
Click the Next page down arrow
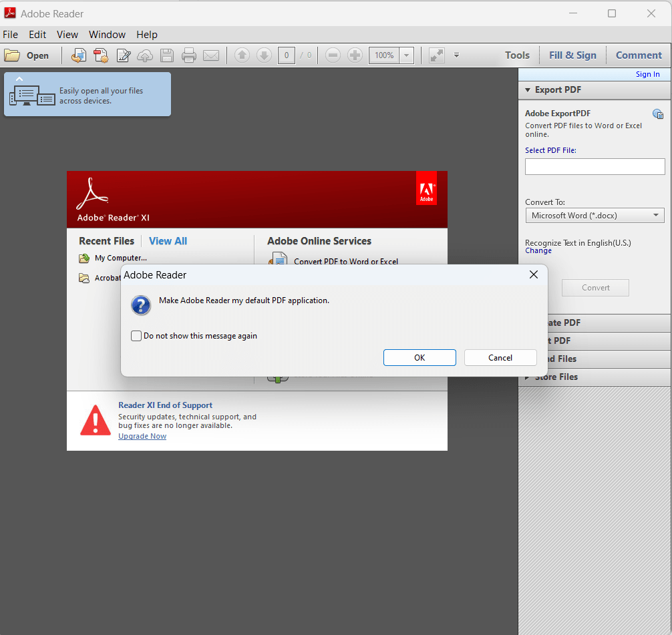pos(264,55)
